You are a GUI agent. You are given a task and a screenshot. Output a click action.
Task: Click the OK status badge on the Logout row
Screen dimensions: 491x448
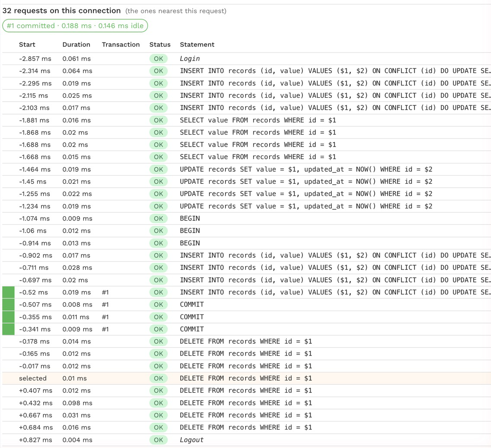pos(158,440)
